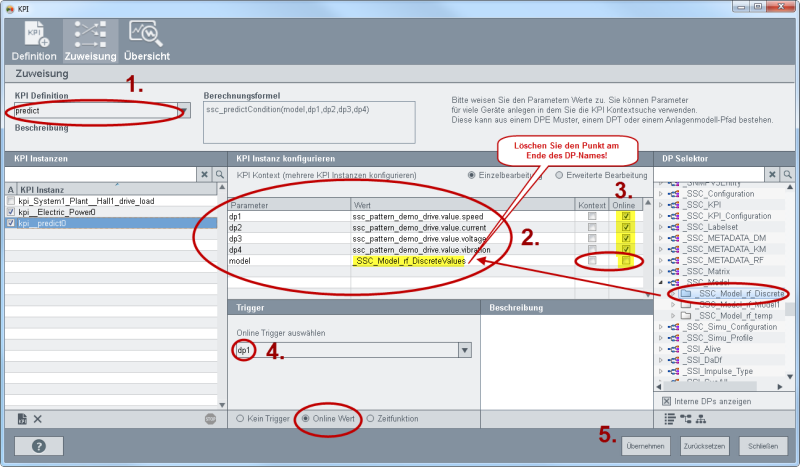This screenshot has width=800, height=467.
Task: Toggle Online checkbox in dp2 row
Action: 626,227
